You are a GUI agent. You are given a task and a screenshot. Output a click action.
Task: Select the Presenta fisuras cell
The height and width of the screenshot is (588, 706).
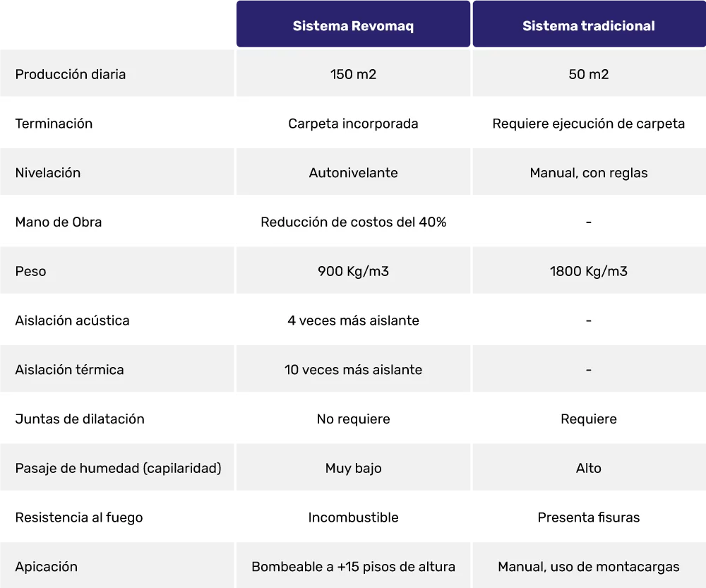pos(589,517)
